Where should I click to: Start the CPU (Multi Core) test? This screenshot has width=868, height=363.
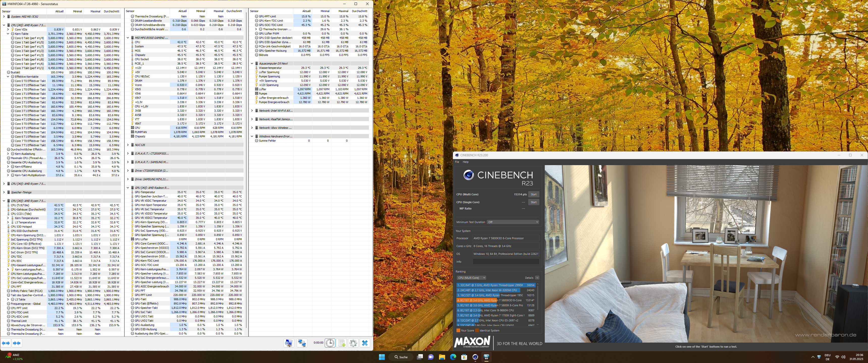(x=533, y=194)
